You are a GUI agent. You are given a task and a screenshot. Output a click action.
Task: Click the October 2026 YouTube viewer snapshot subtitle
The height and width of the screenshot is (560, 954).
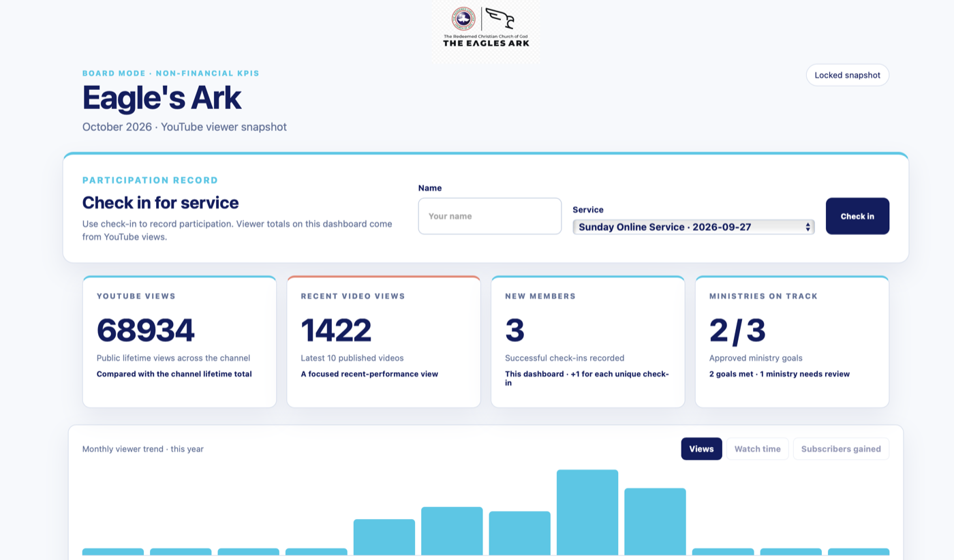click(185, 127)
